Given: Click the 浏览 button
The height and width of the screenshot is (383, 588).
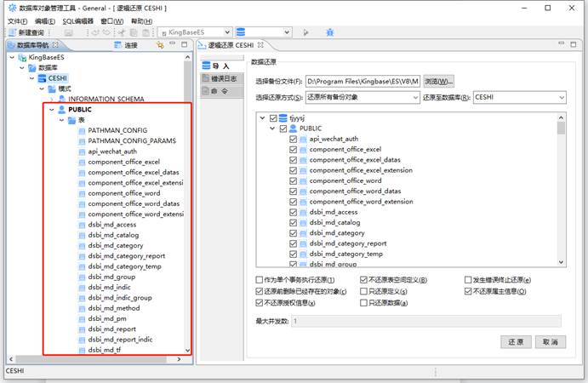Looking at the screenshot, I should coord(439,82).
